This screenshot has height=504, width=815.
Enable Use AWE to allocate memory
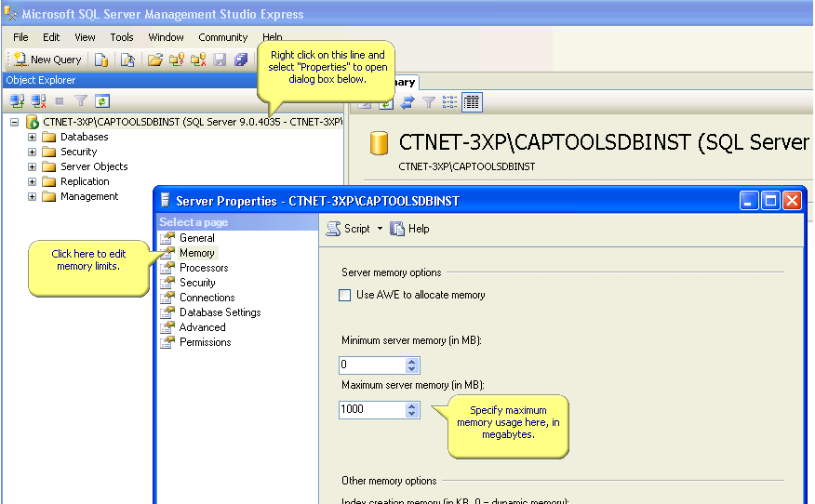point(345,295)
